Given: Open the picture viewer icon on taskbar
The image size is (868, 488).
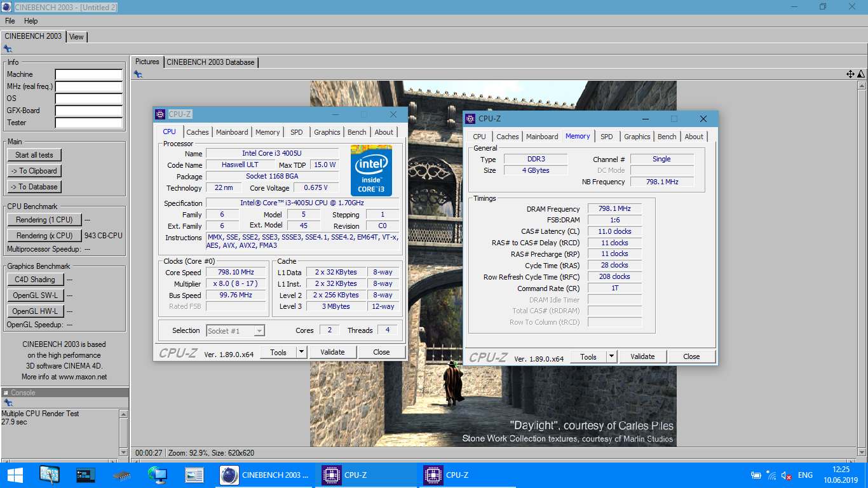Looking at the screenshot, I should click(x=194, y=475).
